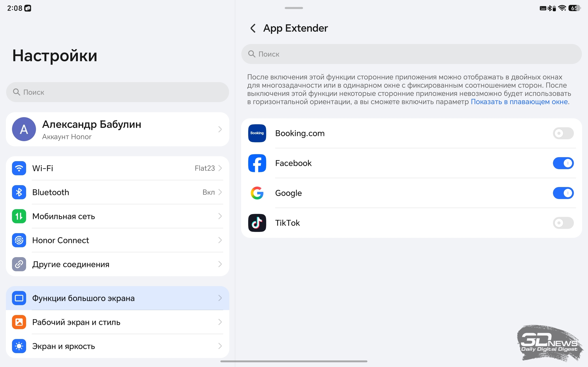This screenshot has width=588, height=367.
Task: Tap the notification icon next to the clock
Action: (x=28, y=8)
